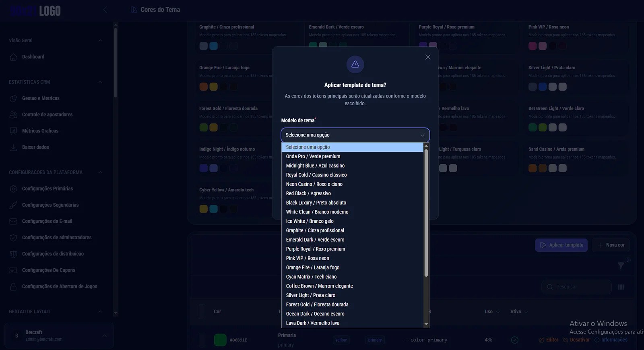644x350 pixels.
Task: Click the active checkmark icon for Primaria row
Action: click(515, 340)
